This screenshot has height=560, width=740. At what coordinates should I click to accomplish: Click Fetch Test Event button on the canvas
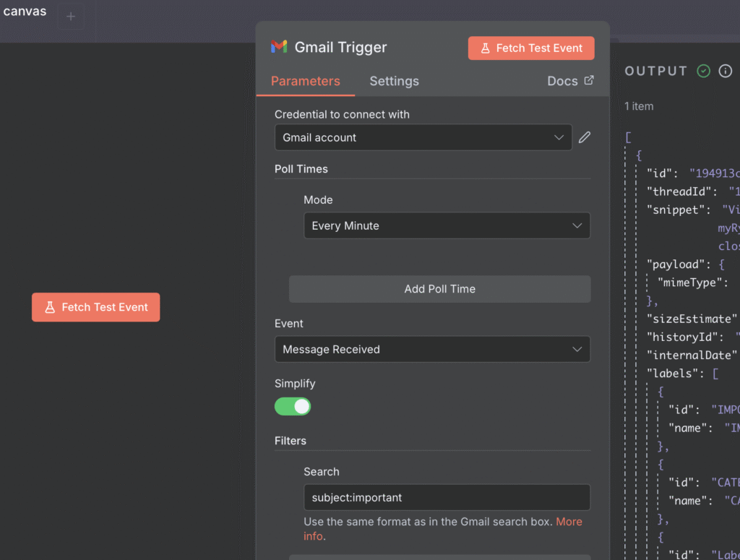coord(96,307)
